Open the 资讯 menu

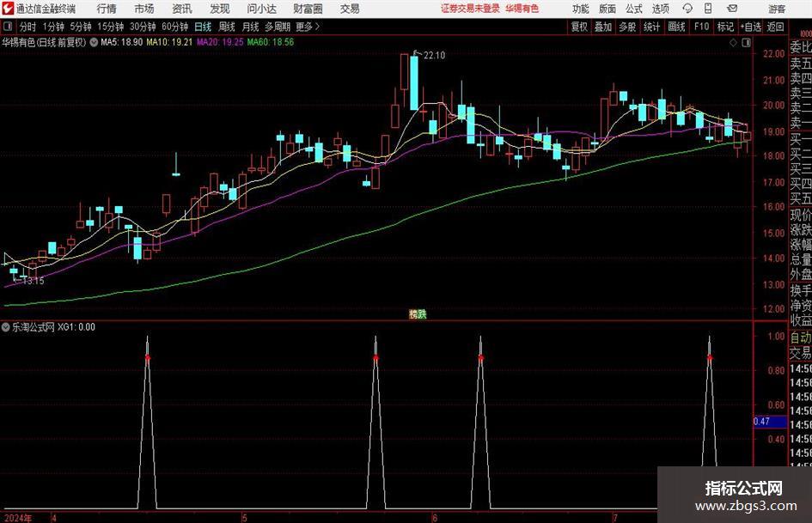pyautogui.click(x=182, y=9)
